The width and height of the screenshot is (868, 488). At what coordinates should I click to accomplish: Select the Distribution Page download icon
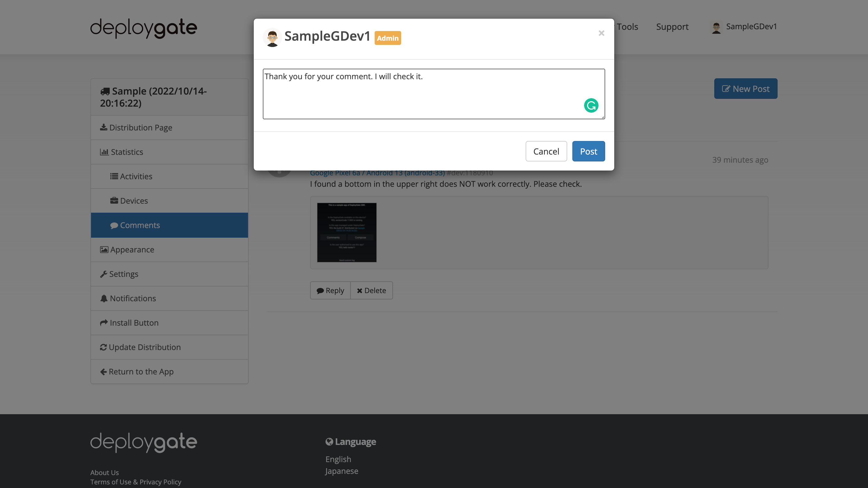(103, 127)
